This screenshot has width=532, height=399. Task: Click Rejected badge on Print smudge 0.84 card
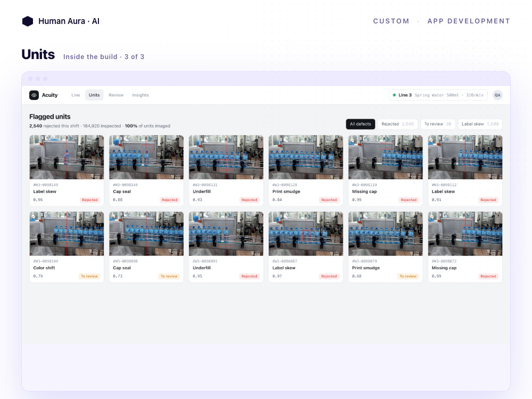[x=329, y=200]
